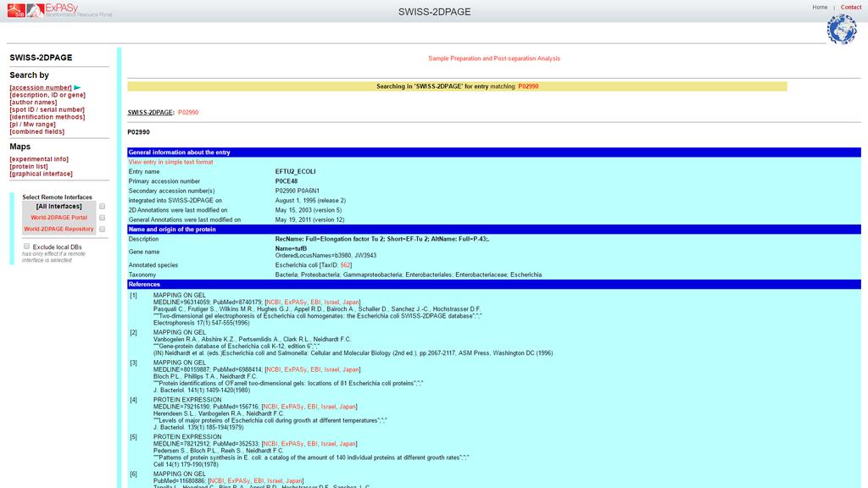Open ExPASy link in reference [6]
The height and width of the screenshot is (488, 868).
click(x=238, y=481)
